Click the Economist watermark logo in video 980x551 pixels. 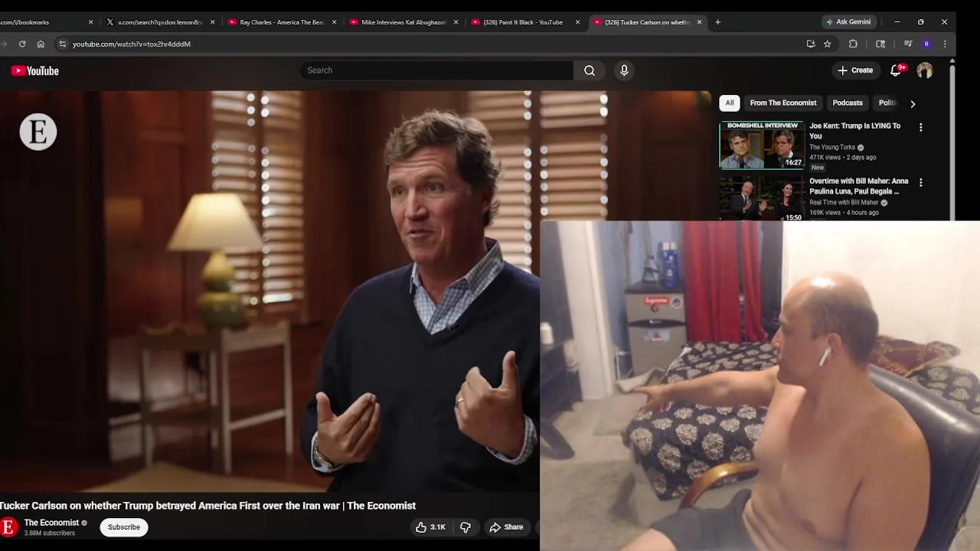38,132
